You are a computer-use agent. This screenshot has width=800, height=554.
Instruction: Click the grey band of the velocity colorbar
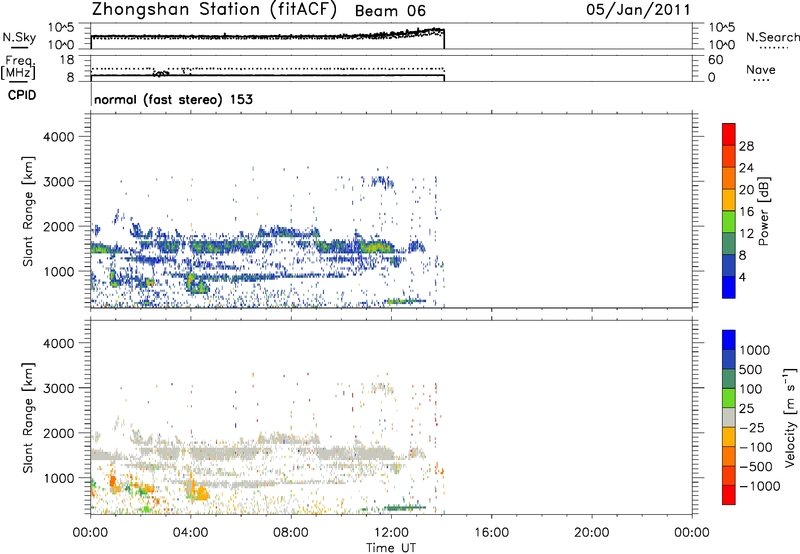(729, 417)
